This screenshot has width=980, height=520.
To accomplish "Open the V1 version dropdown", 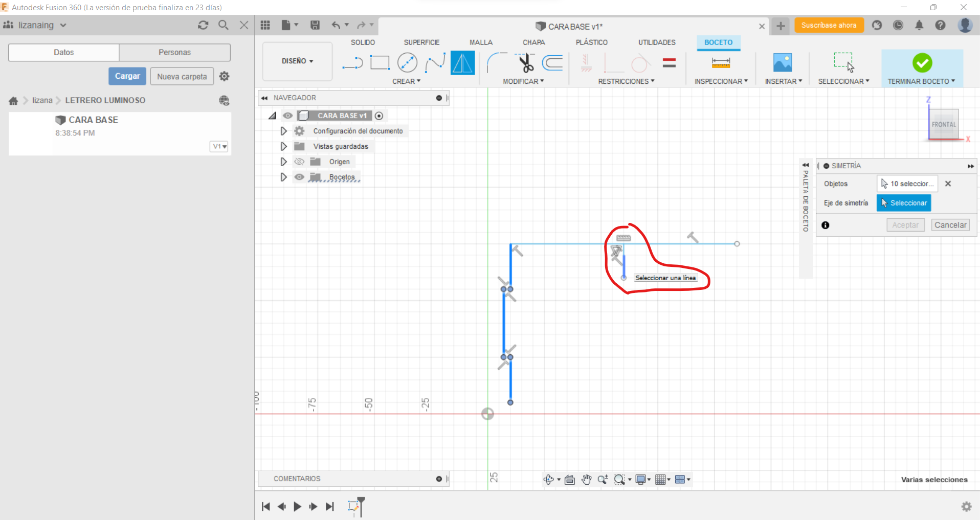I will click(x=219, y=146).
